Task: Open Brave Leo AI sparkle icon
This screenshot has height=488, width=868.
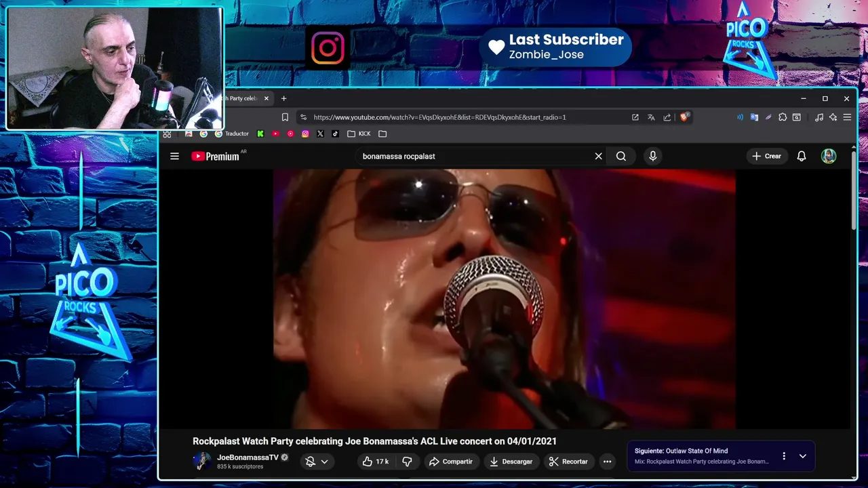Action: pyautogui.click(x=833, y=117)
